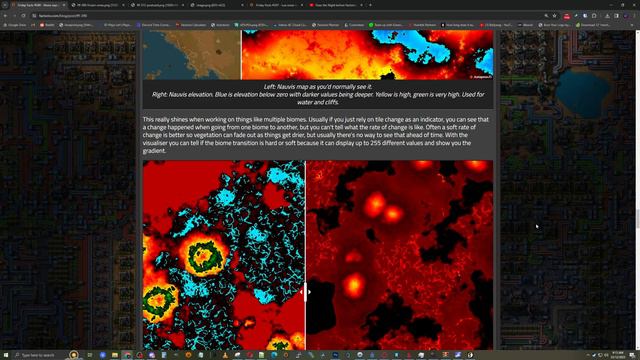Click the Nauvis elevation heatmap image
The image size is (640, 360).
tap(367, 55)
